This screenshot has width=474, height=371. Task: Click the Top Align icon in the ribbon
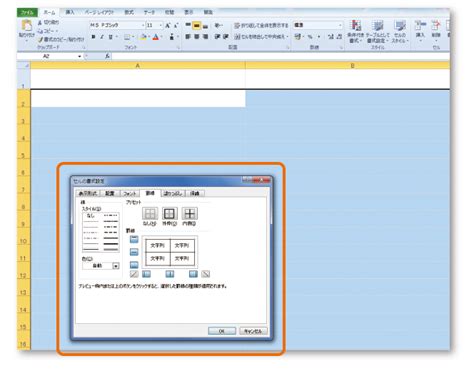[x=188, y=25]
